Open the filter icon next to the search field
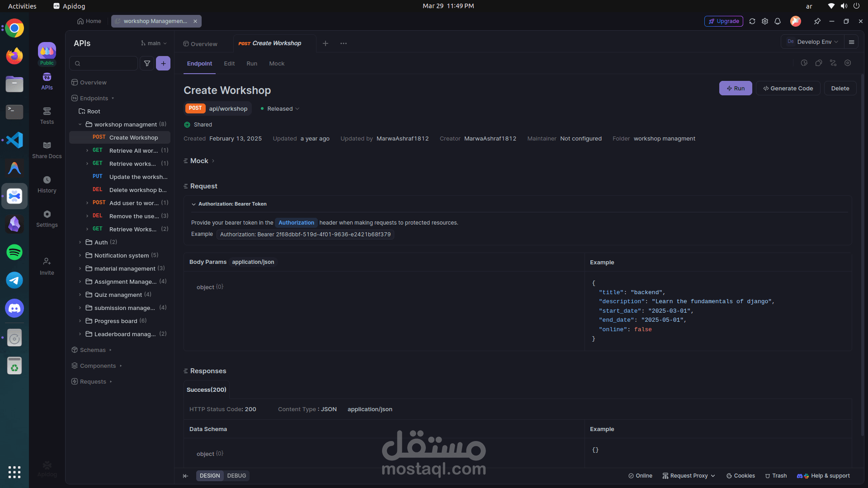This screenshot has height=488, width=868. pos(147,63)
